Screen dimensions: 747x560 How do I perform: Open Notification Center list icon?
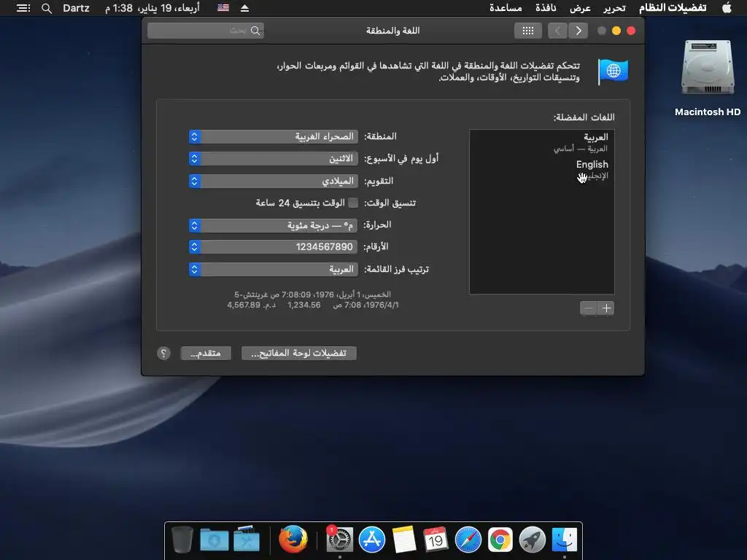click(x=23, y=8)
